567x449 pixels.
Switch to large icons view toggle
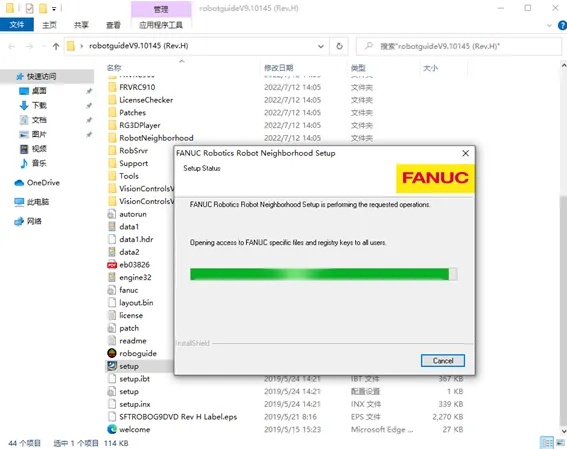(560, 443)
